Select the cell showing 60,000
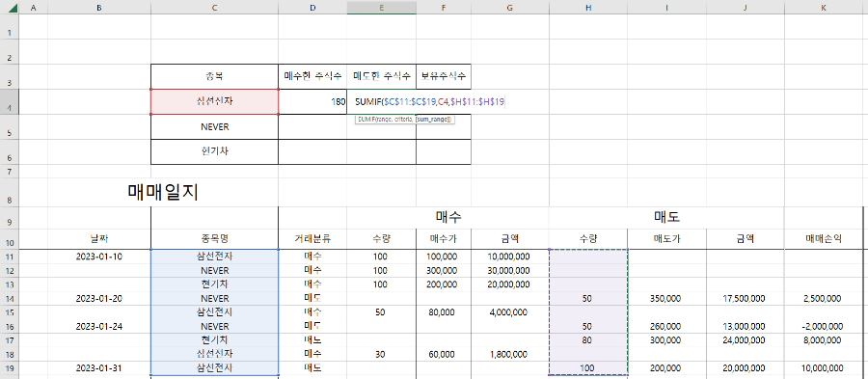 [444, 354]
